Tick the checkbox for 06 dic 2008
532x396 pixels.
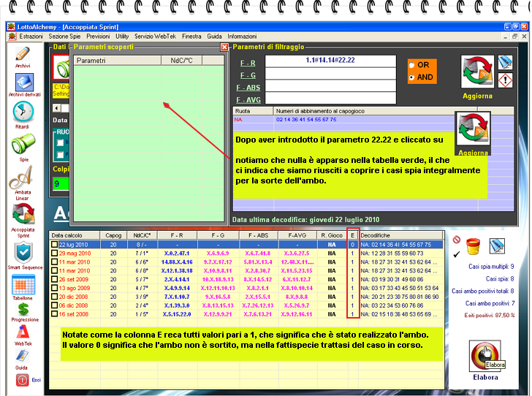54,305
